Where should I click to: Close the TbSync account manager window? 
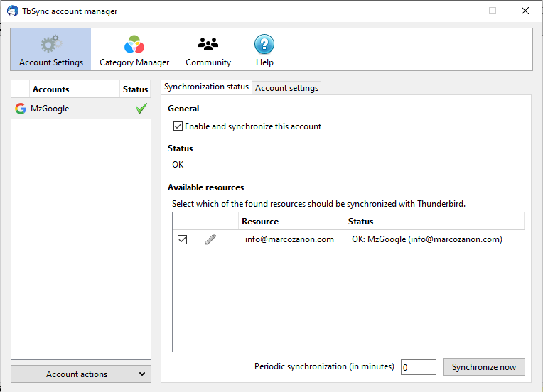(x=525, y=11)
